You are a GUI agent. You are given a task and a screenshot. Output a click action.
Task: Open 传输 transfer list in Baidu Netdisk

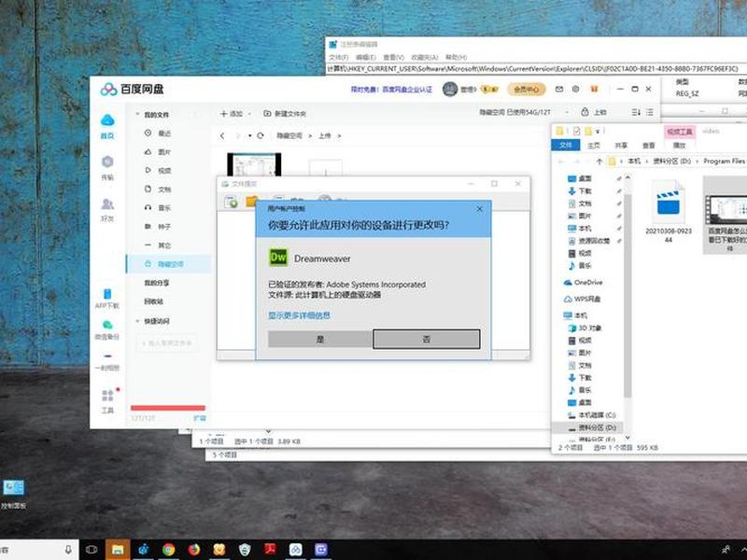(x=107, y=168)
